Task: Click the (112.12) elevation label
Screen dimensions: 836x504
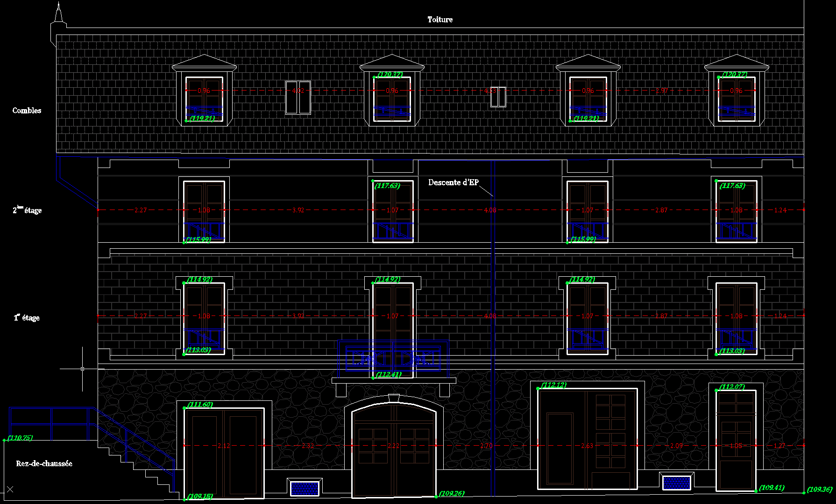Action: pos(554,385)
